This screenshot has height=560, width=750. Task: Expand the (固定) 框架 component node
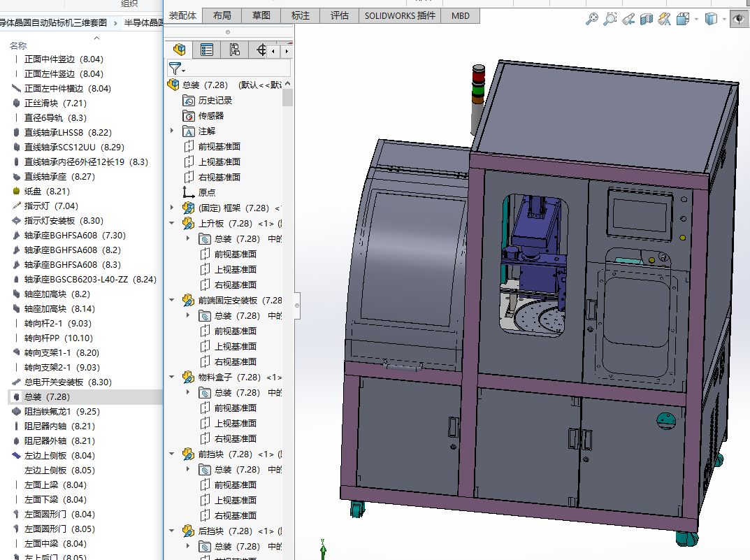click(x=172, y=208)
